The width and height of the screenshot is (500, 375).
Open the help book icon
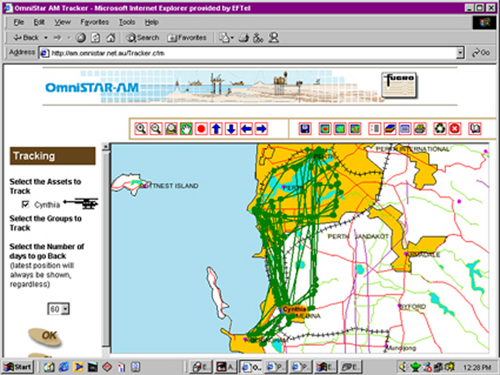[475, 129]
